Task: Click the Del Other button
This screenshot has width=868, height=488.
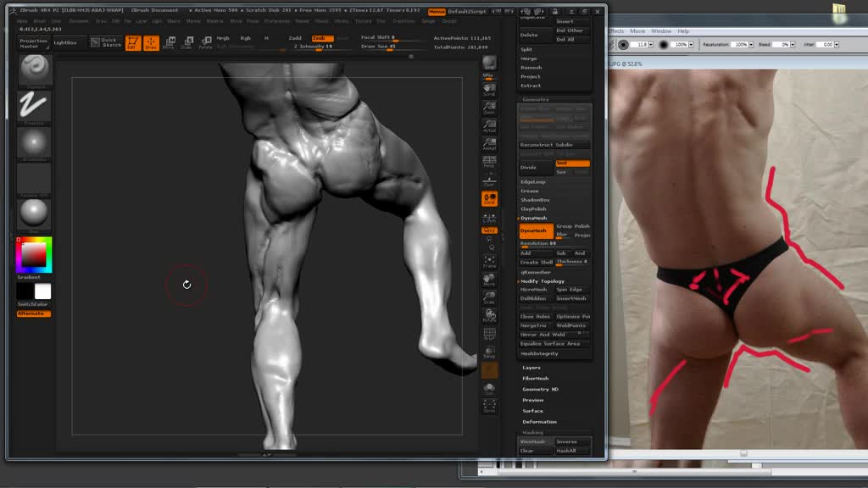Action: point(570,30)
